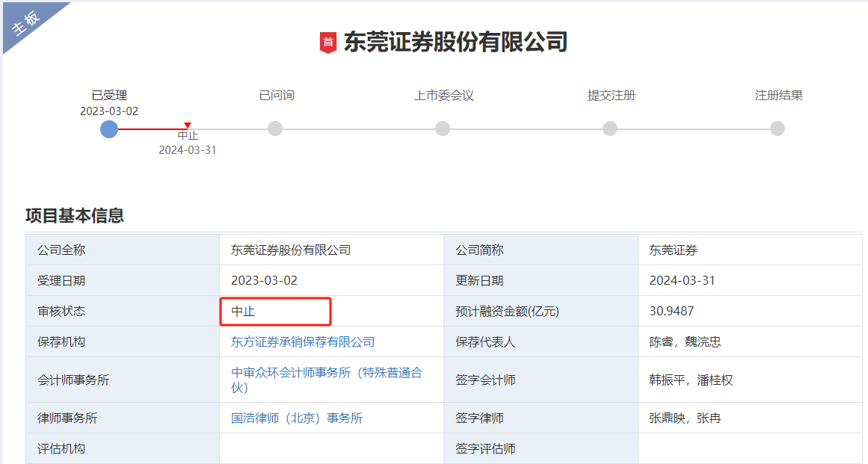
Task: Open the 国浩律师（北京）事务所 law firm link
Action: click(x=297, y=418)
